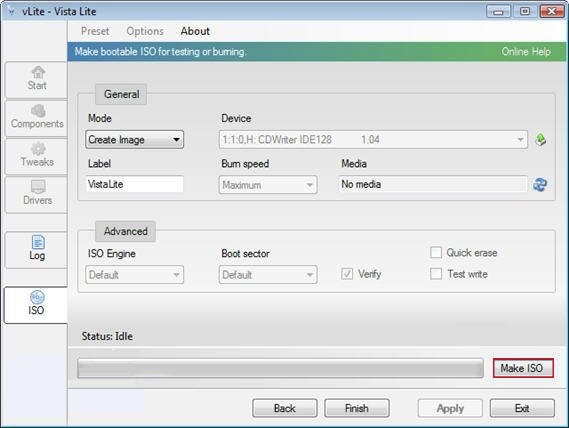This screenshot has width=569, height=428.
Task: Open the About menu
Action: click(195, 31)
